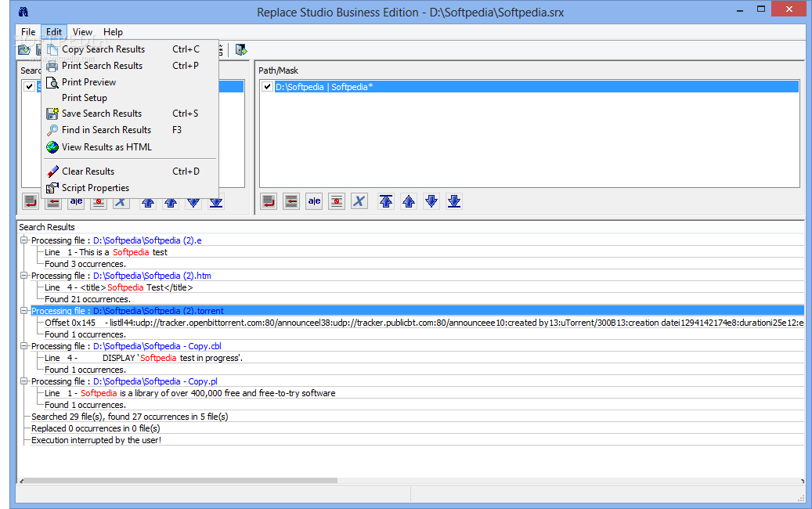This screenshot has height=509, width=812.
Task: Move Path/Mask entry to top
Action: pyautogui.click(x=386, y=201)
